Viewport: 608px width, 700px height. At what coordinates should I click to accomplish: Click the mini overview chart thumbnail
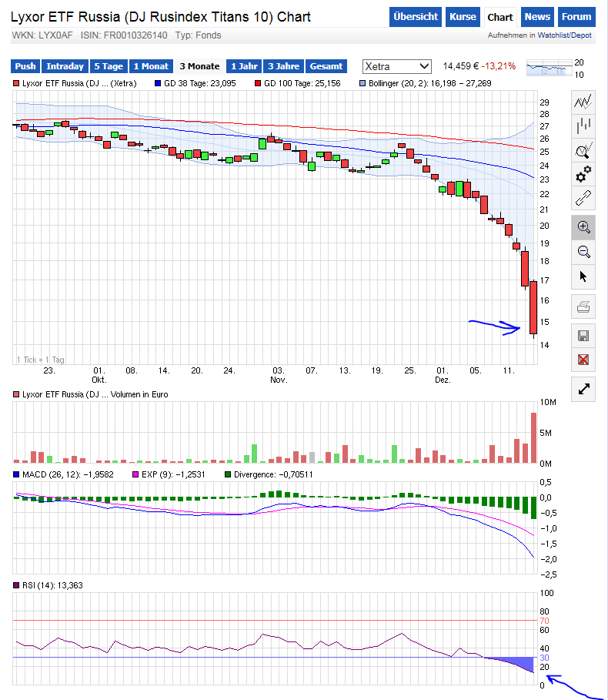tap(549, 68)
